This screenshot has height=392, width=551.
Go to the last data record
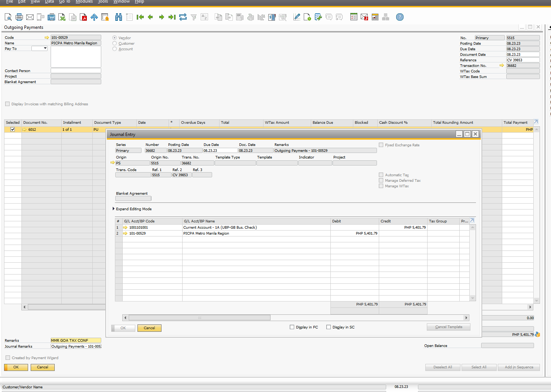tap(172, 17)
